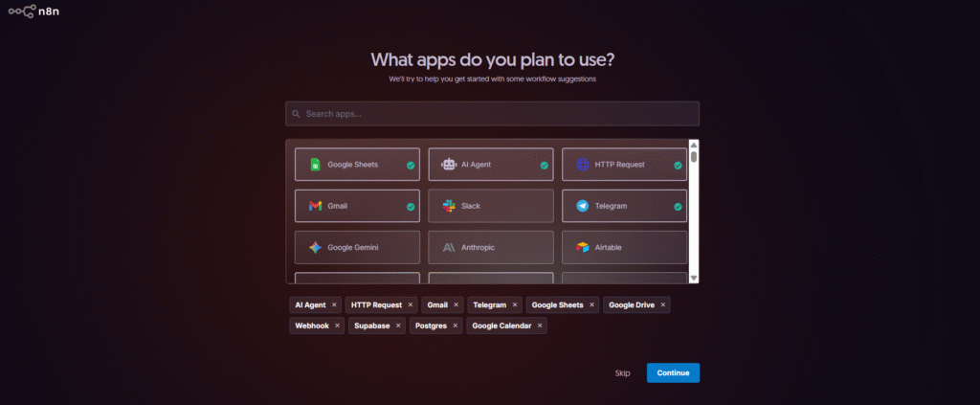Uncheck the AI Agent green checkmark

(545, 165)
